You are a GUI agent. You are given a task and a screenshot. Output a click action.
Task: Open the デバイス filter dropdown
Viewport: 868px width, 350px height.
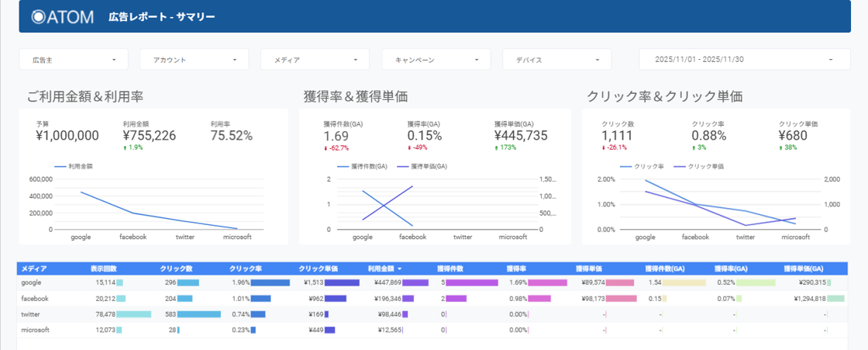556,60
